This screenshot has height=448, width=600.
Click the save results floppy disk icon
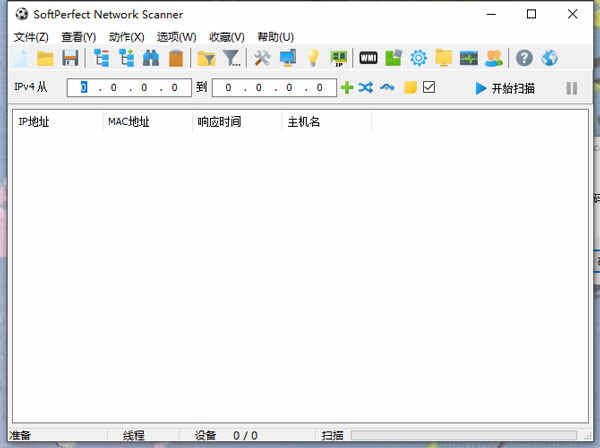click(70, 59)
